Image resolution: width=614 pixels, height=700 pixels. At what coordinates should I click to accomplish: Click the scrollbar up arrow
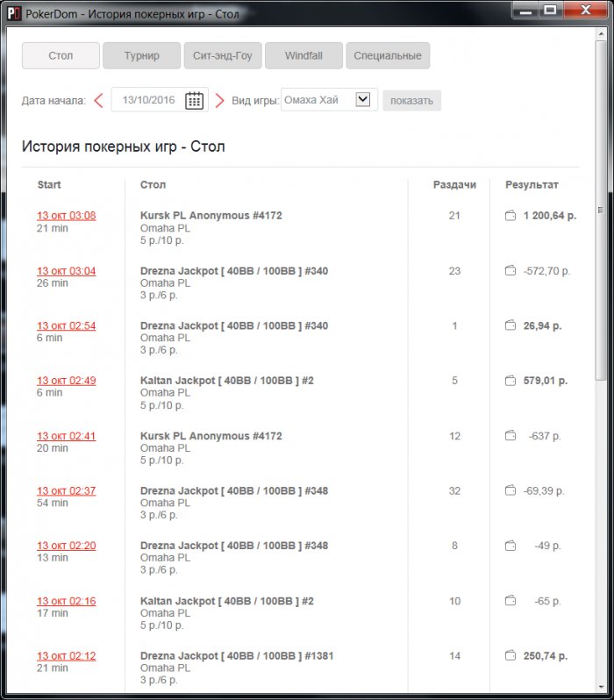point(601,34)
